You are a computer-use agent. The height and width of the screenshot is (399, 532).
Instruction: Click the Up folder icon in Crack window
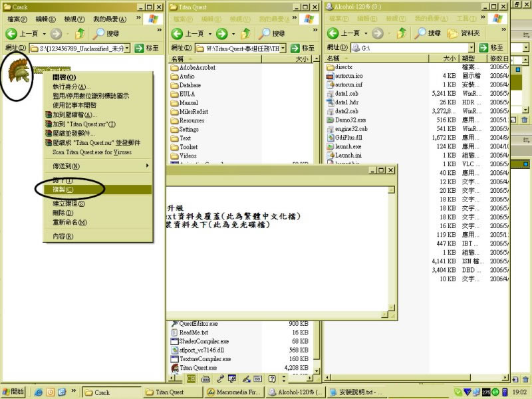click(80, 33)
